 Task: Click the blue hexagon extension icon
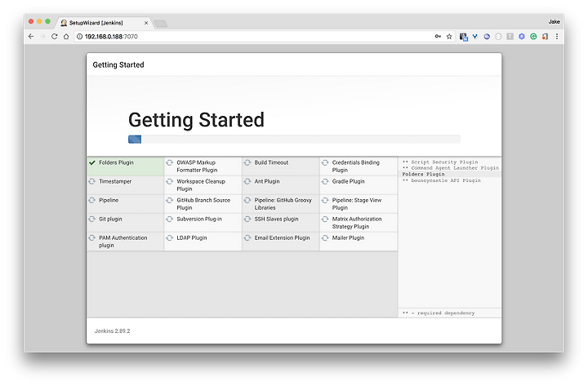pyautogui.click(x=522, y=37)
